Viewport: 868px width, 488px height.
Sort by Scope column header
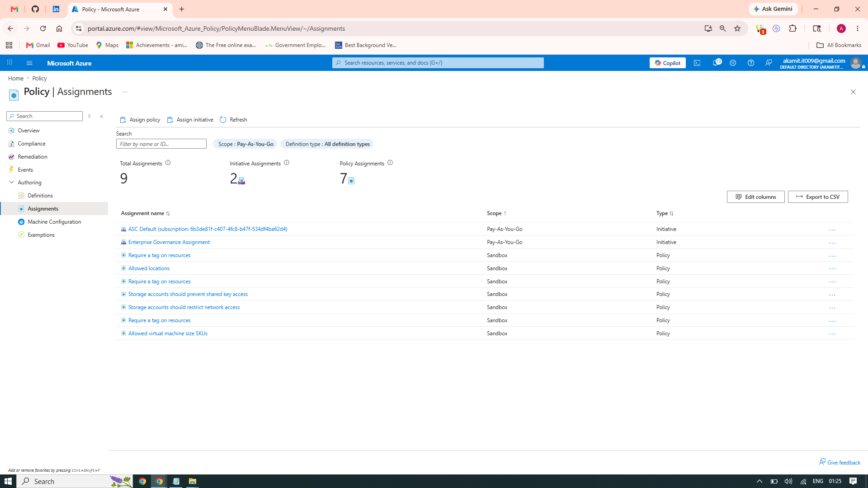pyautogui.click(x=496, y=213)
